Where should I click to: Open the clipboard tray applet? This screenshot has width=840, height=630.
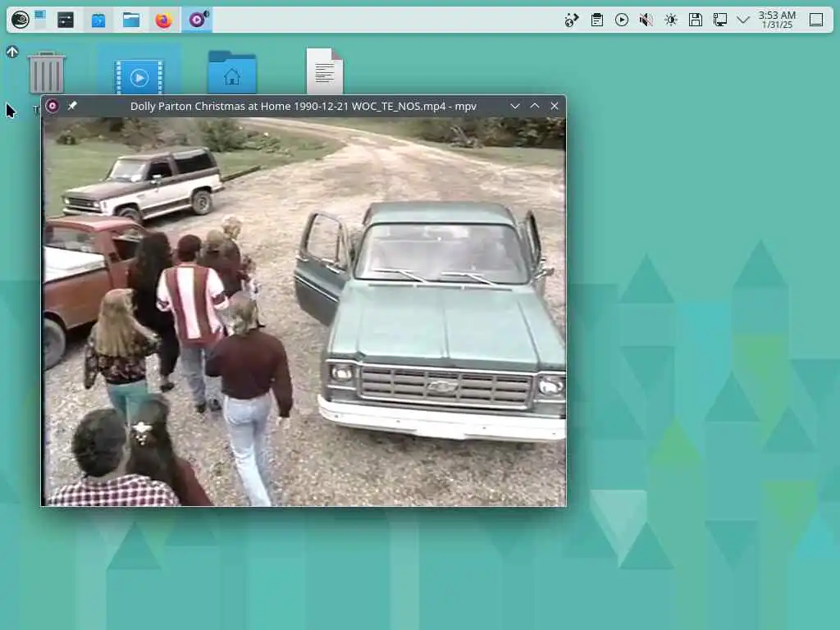pos(597,20)
